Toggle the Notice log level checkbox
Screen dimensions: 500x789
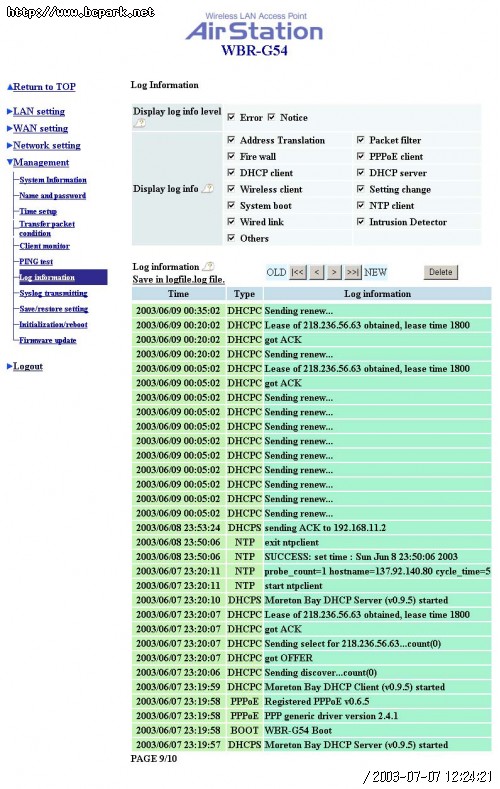pos(271,117)
